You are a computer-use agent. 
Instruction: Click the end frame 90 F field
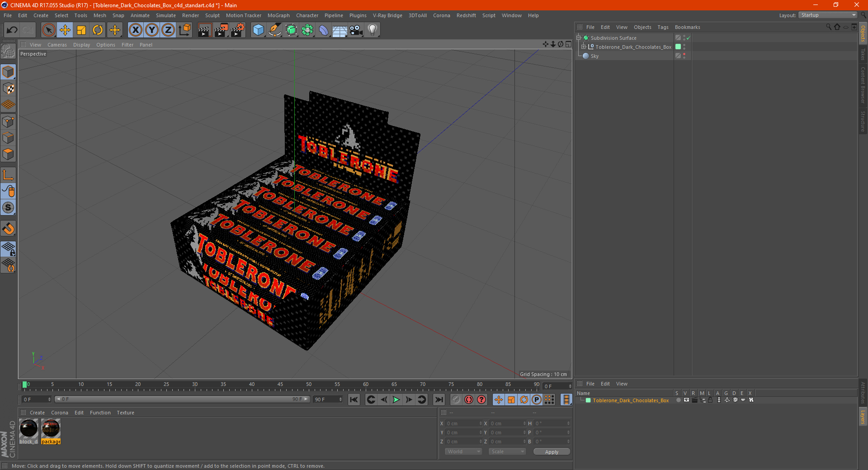tap(328, 399)
